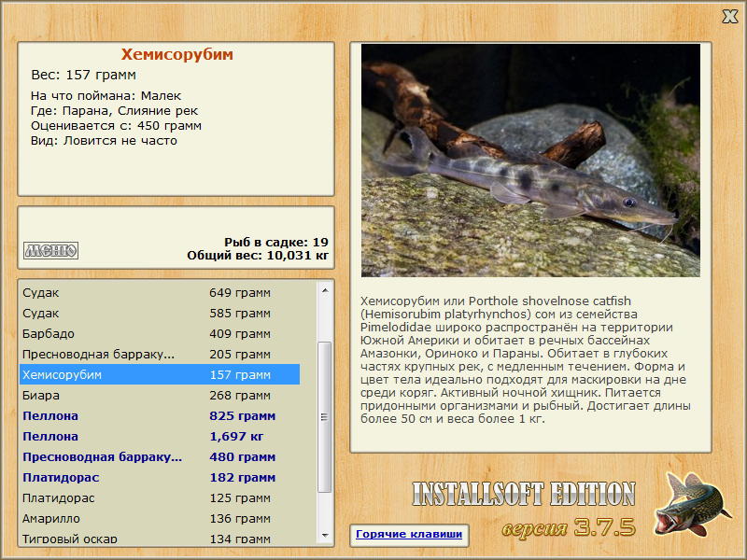The image size is (747, 560).
Task: Select the Судак 585 грамм entry
Action: point(160,314)
